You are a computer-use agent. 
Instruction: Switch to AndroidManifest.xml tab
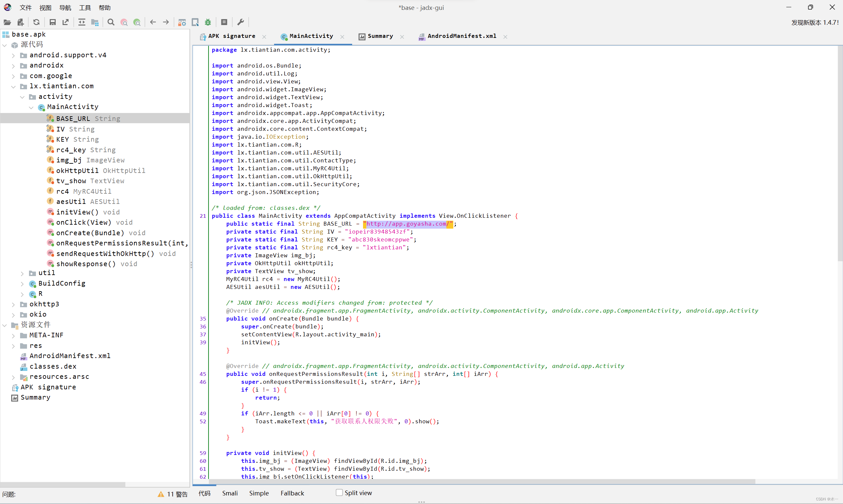(461, 36)
